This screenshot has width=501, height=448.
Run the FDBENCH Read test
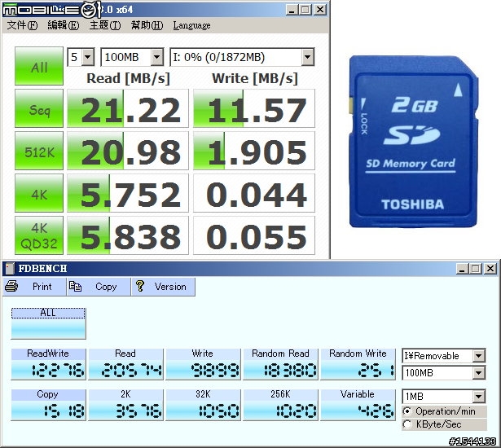126,364
